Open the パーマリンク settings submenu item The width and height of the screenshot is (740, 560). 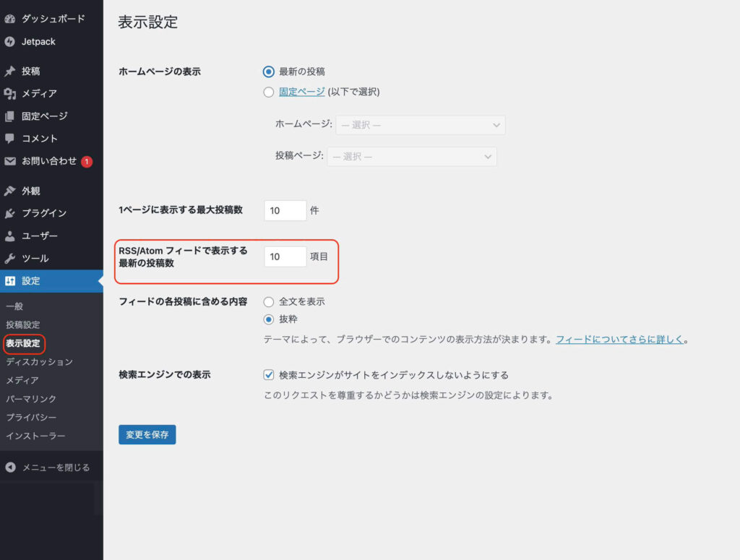(x=31, y=399)
